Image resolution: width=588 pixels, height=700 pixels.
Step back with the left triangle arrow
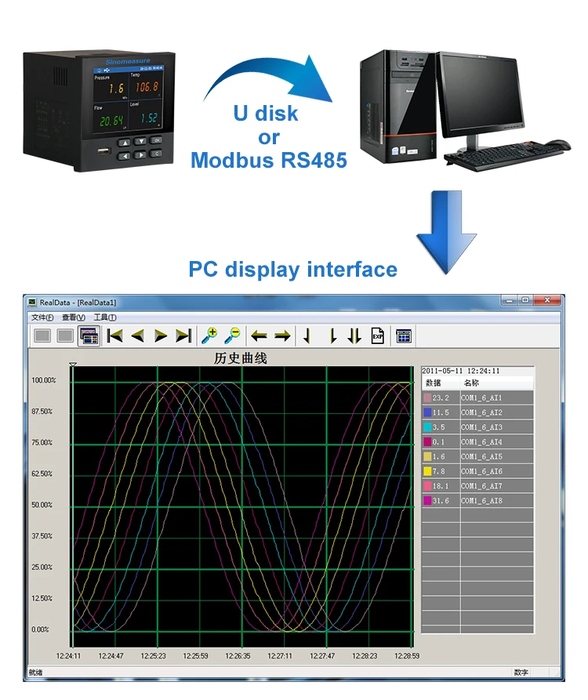coord(137,335)
